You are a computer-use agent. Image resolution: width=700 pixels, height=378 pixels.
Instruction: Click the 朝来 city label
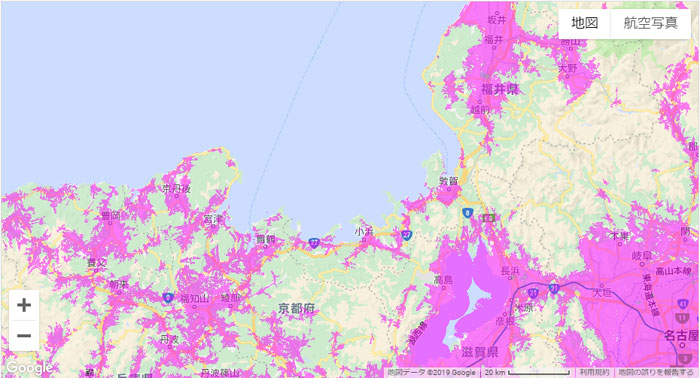[119, 284]
